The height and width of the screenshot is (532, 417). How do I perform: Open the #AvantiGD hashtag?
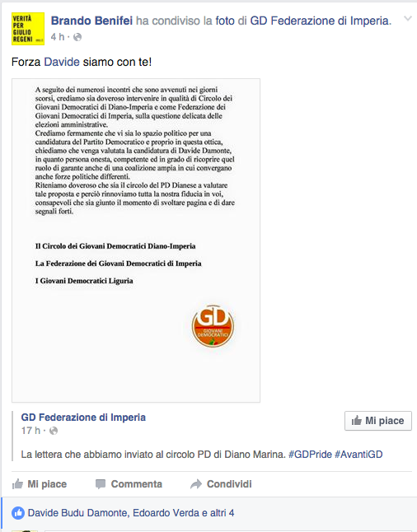click(358, 455)
